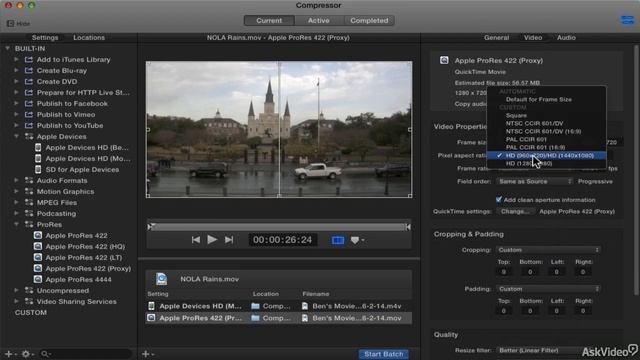
Task: Select Apple ProRes 422 (Proxy) in sidebar
Action: click(x=88, y=269)
